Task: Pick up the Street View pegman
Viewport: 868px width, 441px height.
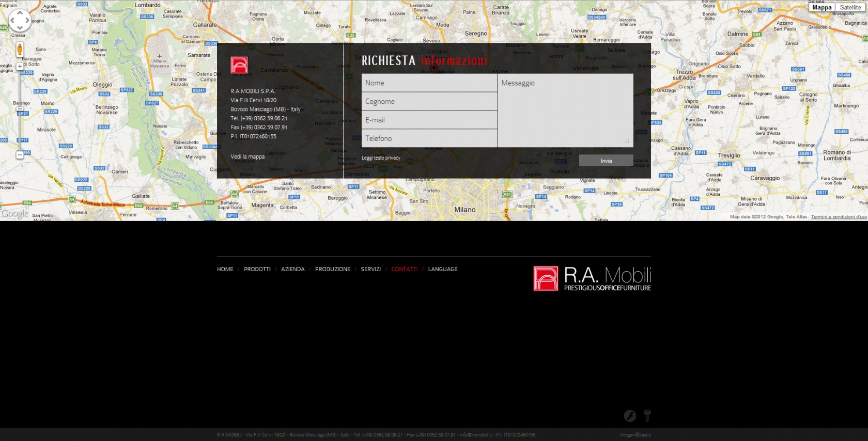Action: point(20,50)
